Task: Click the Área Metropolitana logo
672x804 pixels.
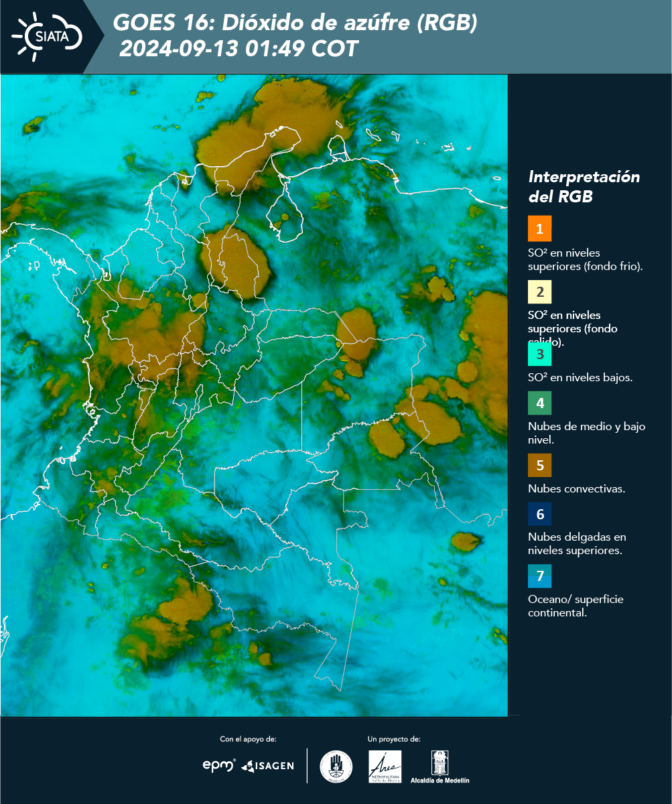Action: 385,766
